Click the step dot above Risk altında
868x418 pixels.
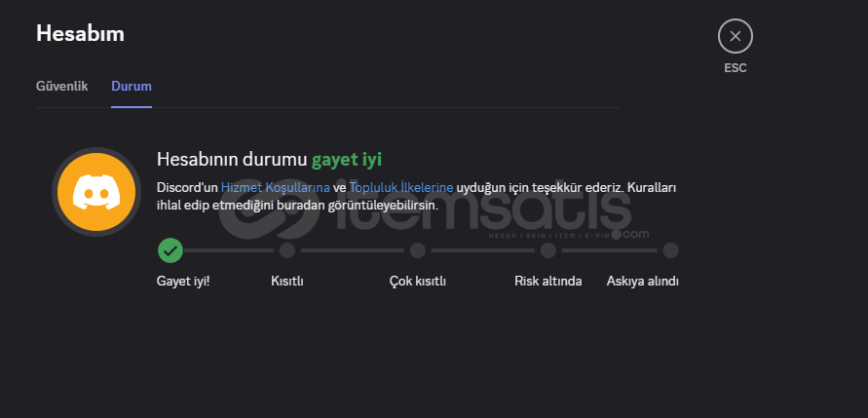[x=548, y=250]
